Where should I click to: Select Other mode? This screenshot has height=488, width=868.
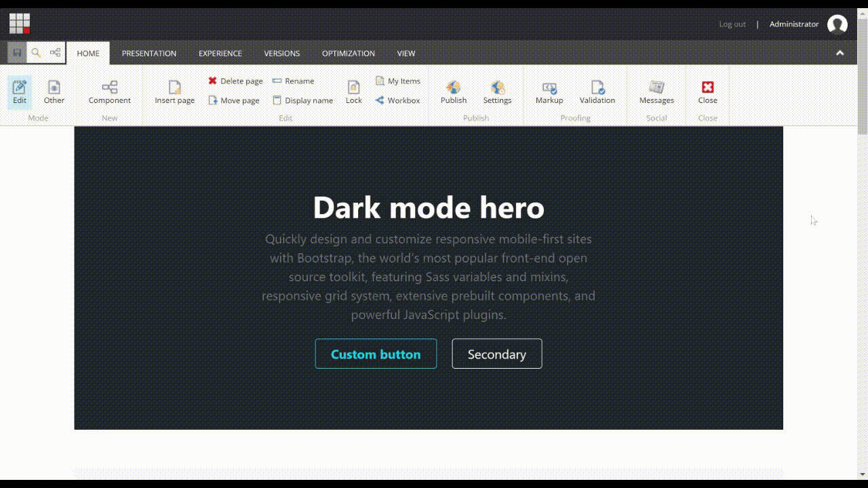click(x=54, y=92)
